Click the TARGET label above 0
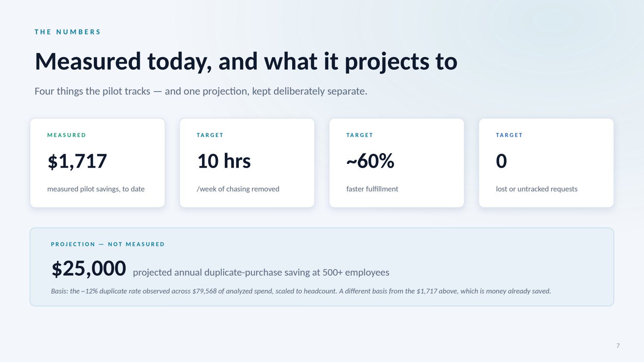 [509, 135]
